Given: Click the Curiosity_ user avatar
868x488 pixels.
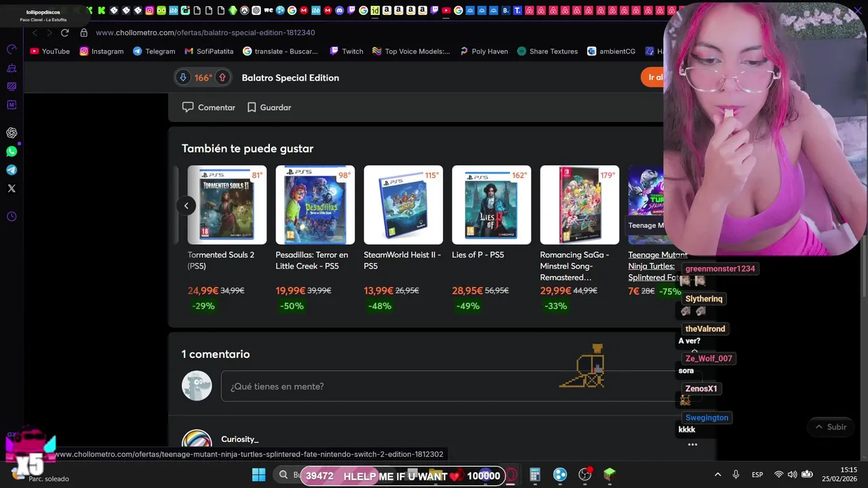Looking at the screenshot, I should [197, 439].
